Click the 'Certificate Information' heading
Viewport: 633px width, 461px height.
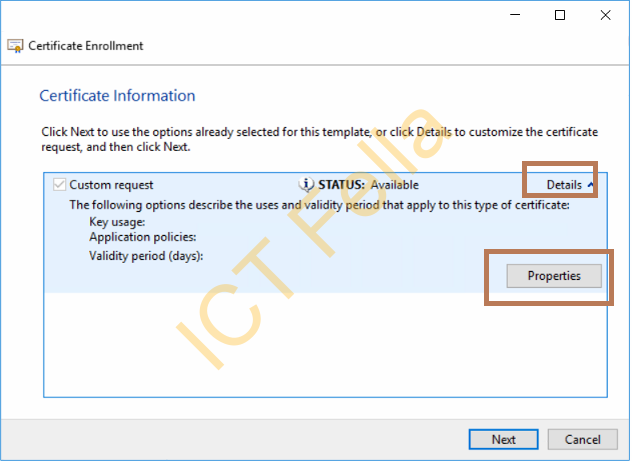117,96
